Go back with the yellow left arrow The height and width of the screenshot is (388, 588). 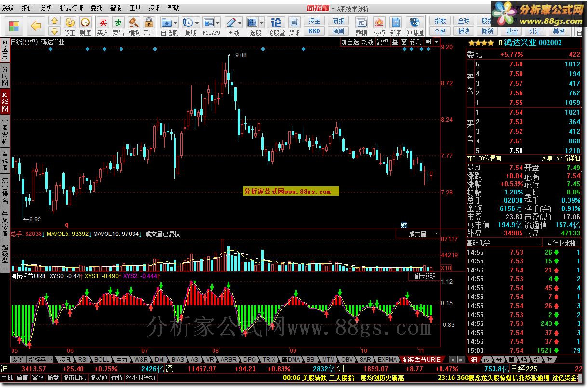pos(36,26)
